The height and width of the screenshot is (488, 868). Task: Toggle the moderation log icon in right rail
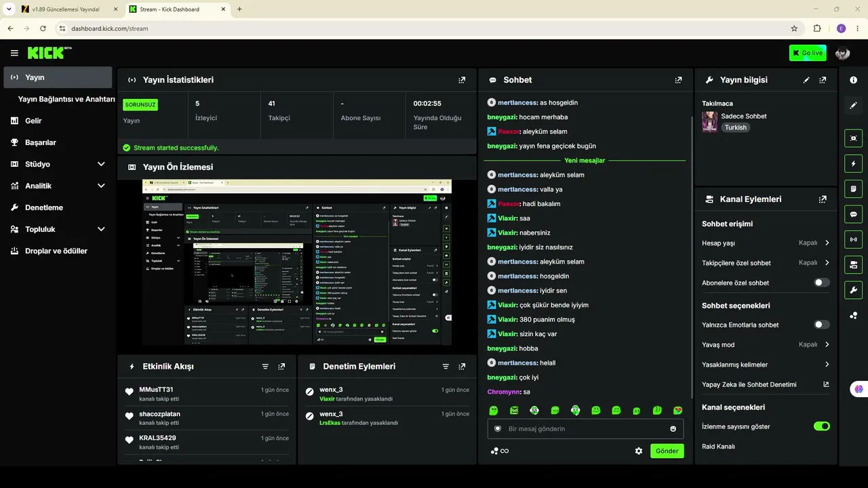coord(853,188)
